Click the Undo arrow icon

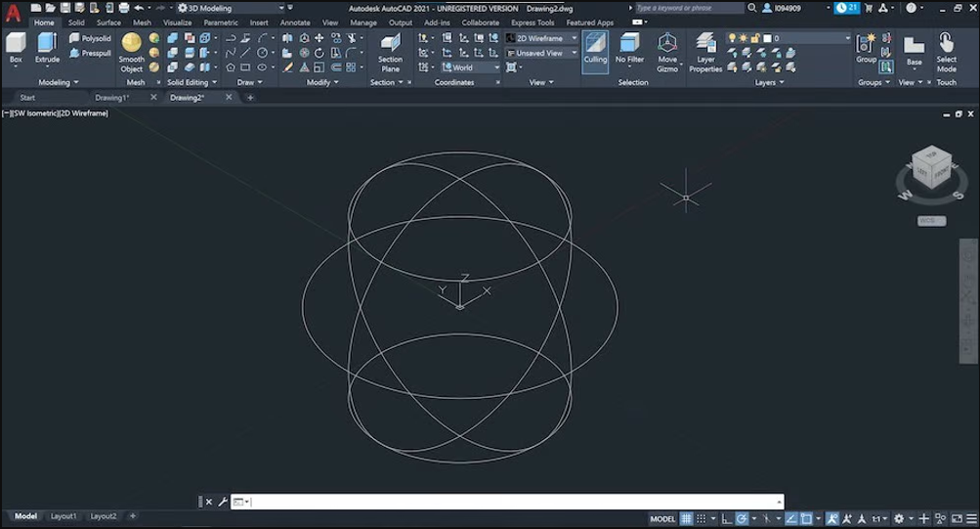click(x=139, y=8)
